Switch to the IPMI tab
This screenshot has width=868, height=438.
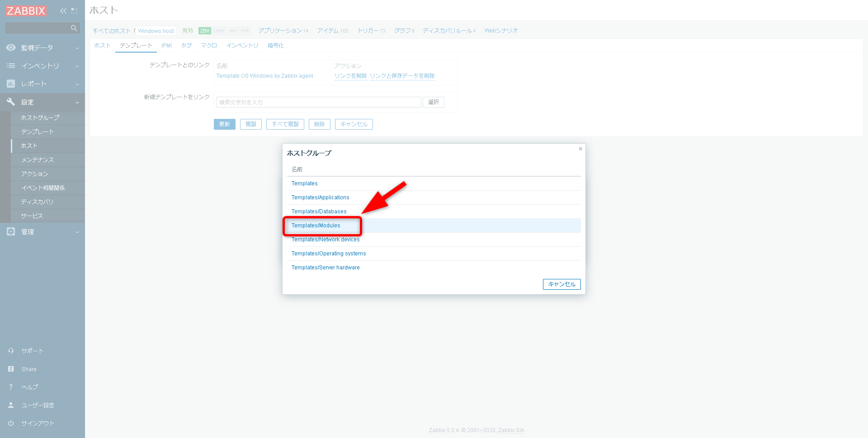[166, 45]
